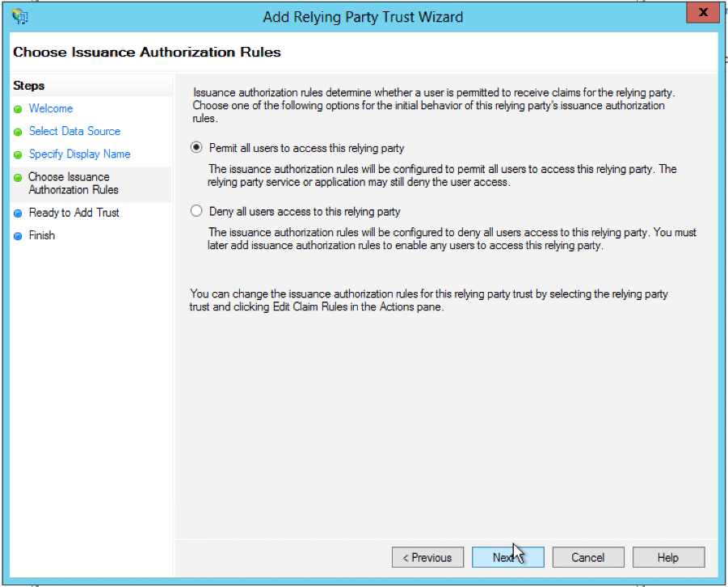Screen dimensions: 728x587
Task: Click the blue bullet beside Finish
Action: click(x=18, y=236)
